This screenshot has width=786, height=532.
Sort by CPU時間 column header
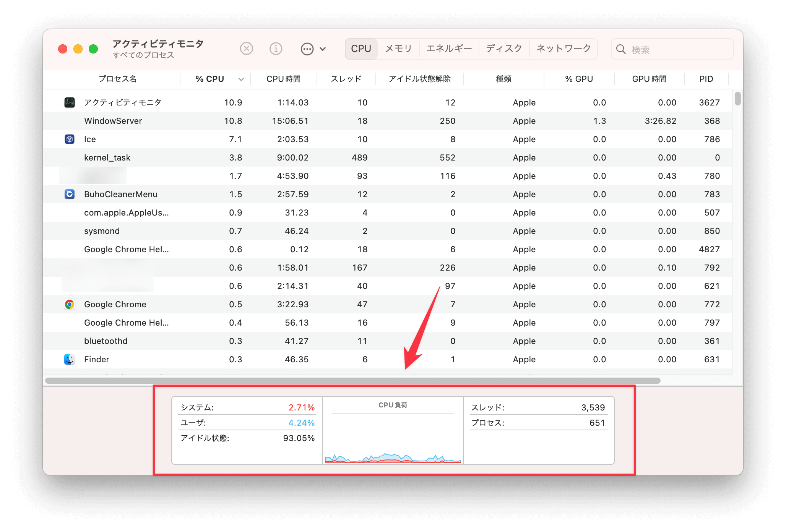(284, 79)
